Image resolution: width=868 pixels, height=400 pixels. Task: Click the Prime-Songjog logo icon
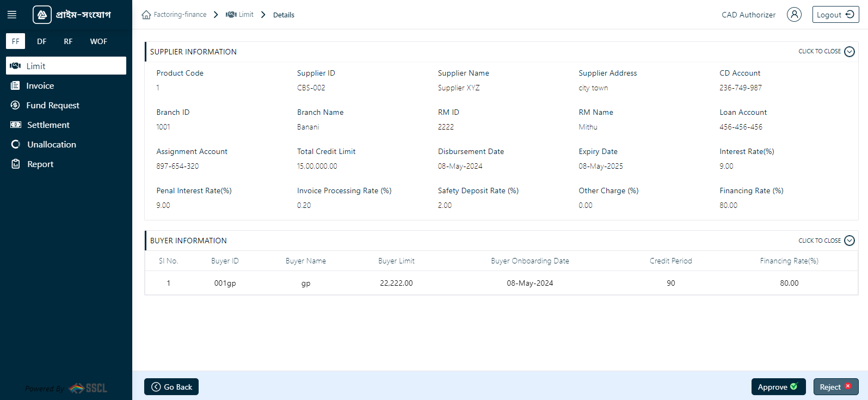[x=42, y=15]
